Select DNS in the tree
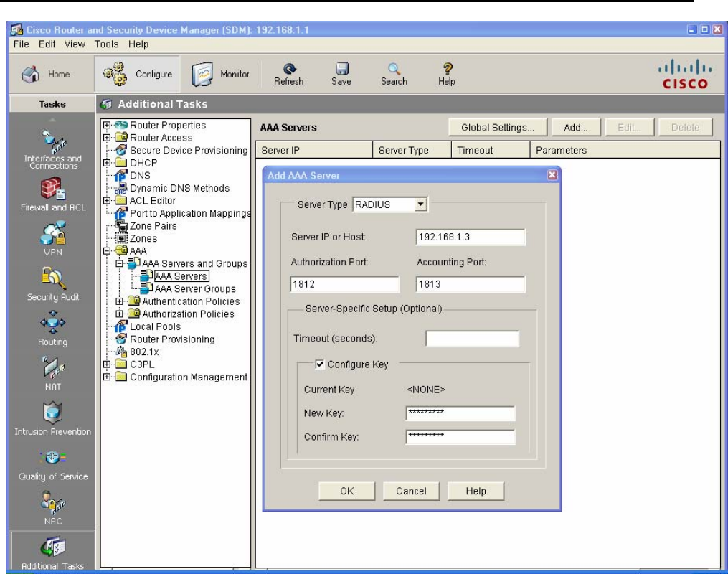The width and height of the screenshot is (728, 574). (x=140, y=176)
